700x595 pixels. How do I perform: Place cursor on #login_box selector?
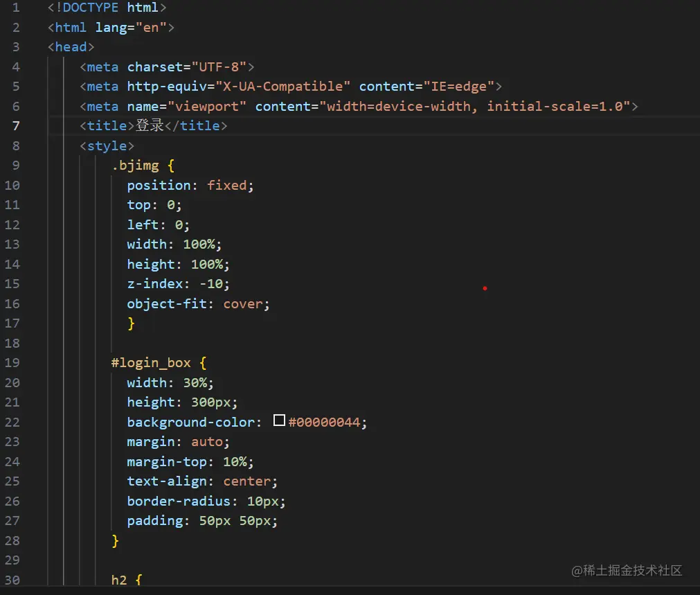point(151,363)
